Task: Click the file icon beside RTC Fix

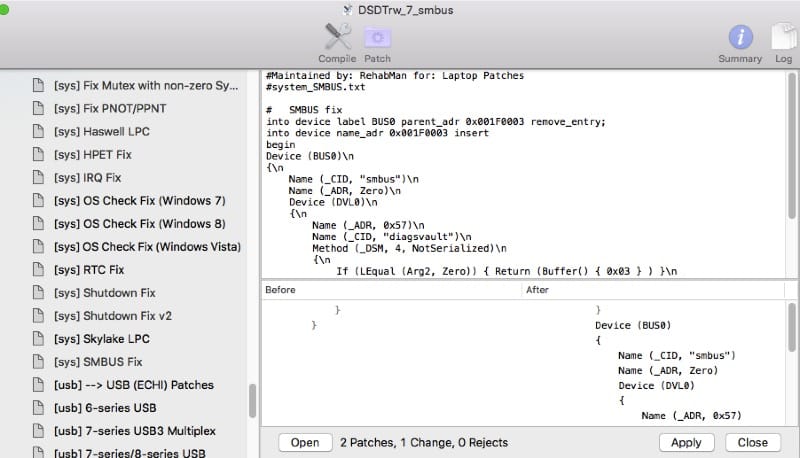Action: click(x=39, y=270)
